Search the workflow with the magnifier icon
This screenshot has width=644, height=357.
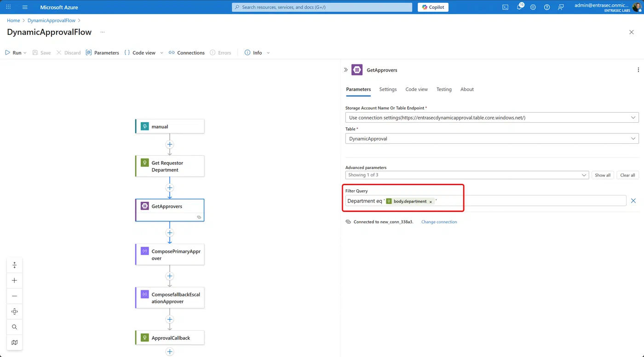coord(15,327)
